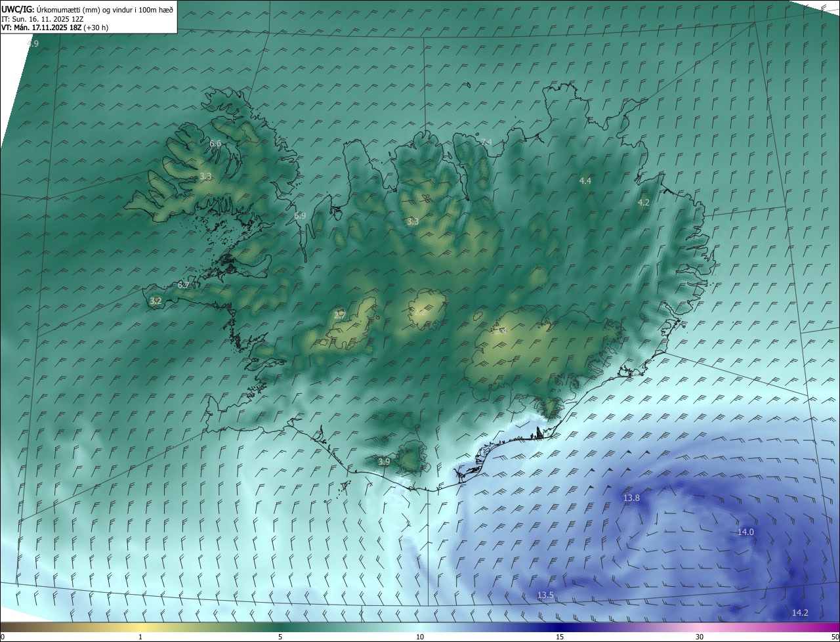Click the map value 14.2
The image size is (840, 642).
pos(800,612)
